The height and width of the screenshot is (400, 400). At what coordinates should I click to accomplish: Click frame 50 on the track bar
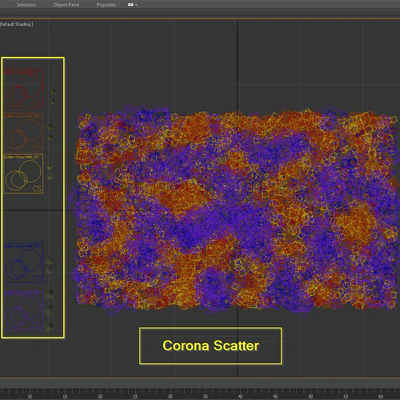point(311,396)
